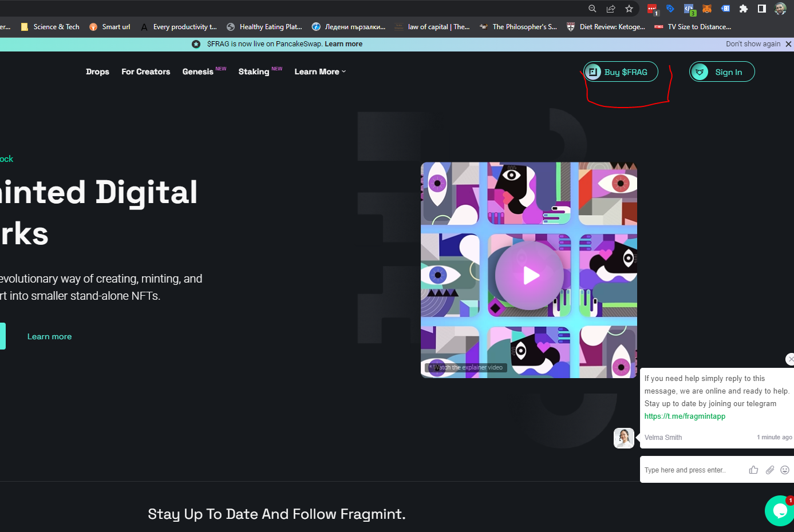Open the Science & Tech bookmark folder
Image resolution: width=794 pixels, height=532 pixels.
click(x=50, y=27)
